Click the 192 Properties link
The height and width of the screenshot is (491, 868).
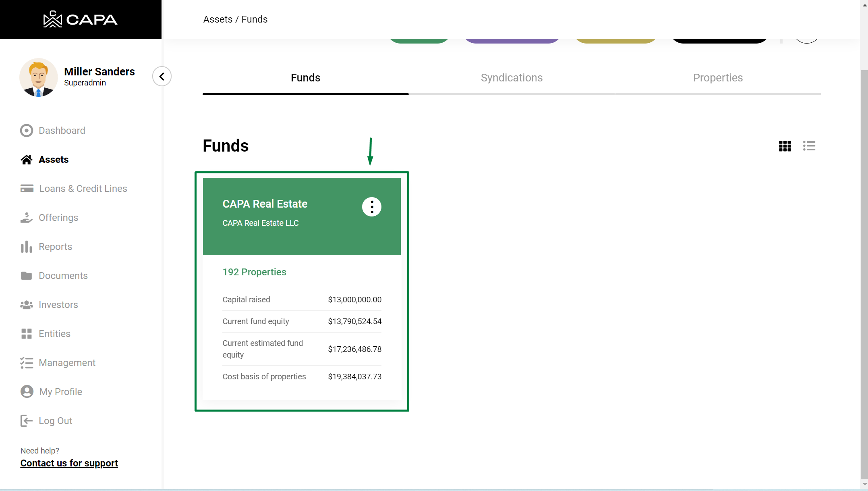pyautogui.click(x=254, y=272)
